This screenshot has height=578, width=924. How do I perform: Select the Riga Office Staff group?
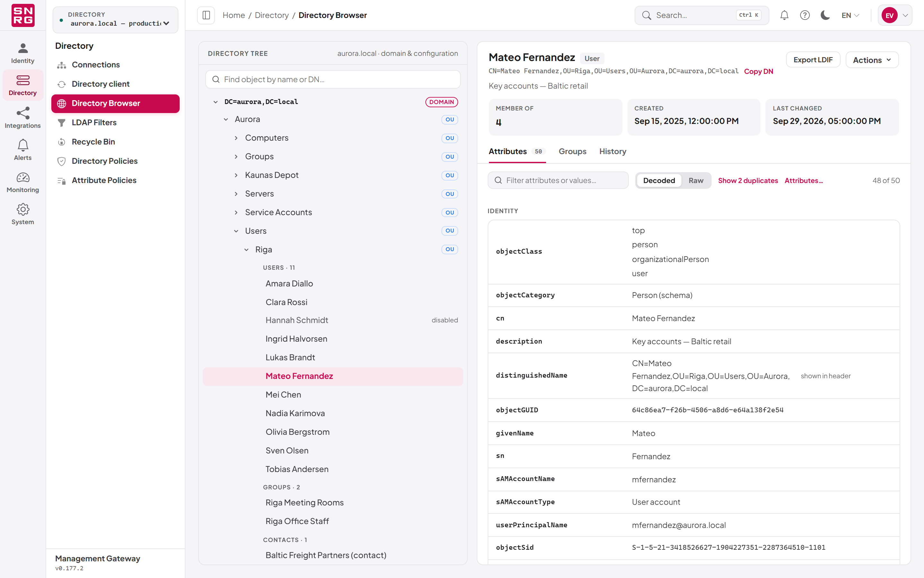pyautogui.click(x=333, y=521)
